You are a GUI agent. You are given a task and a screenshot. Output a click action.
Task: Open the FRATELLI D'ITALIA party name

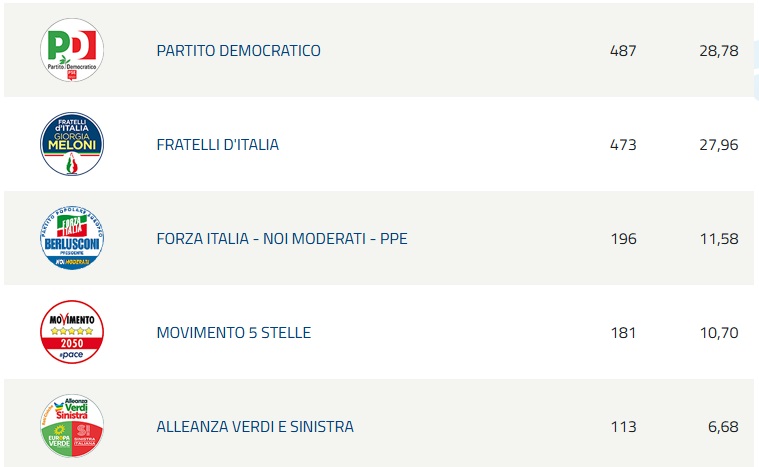[217, 144]
